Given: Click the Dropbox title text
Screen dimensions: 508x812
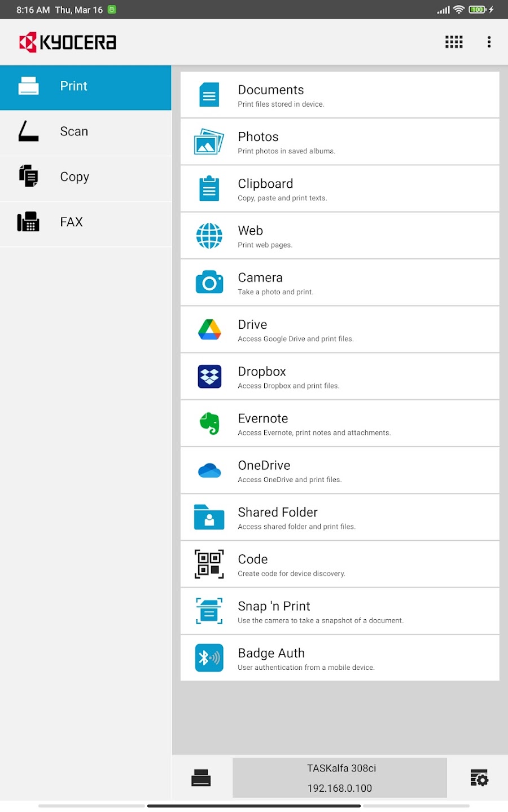Looking at the screenshot, I should (x=262, y=371).
